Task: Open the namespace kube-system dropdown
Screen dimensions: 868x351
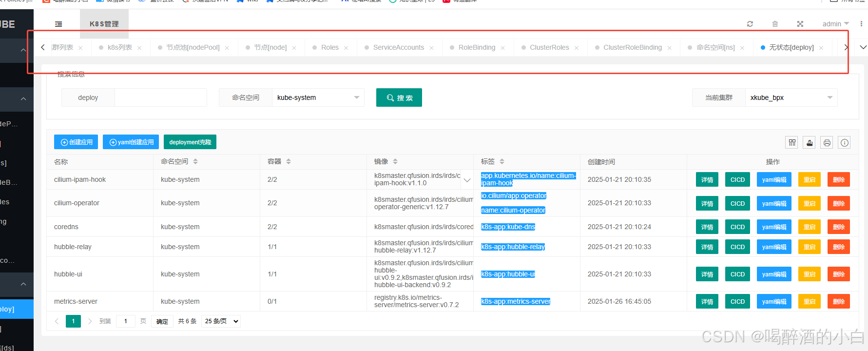Action: coord(318,97)
